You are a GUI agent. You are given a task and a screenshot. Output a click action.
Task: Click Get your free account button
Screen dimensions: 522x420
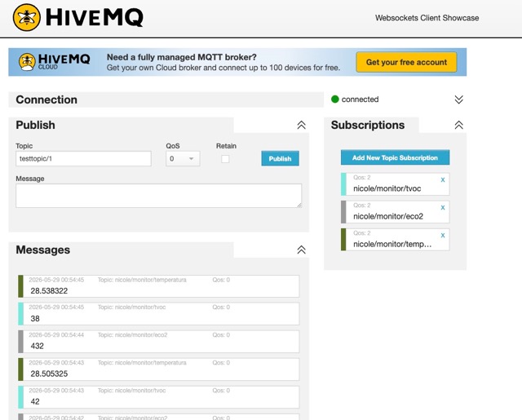coord(406,62)
